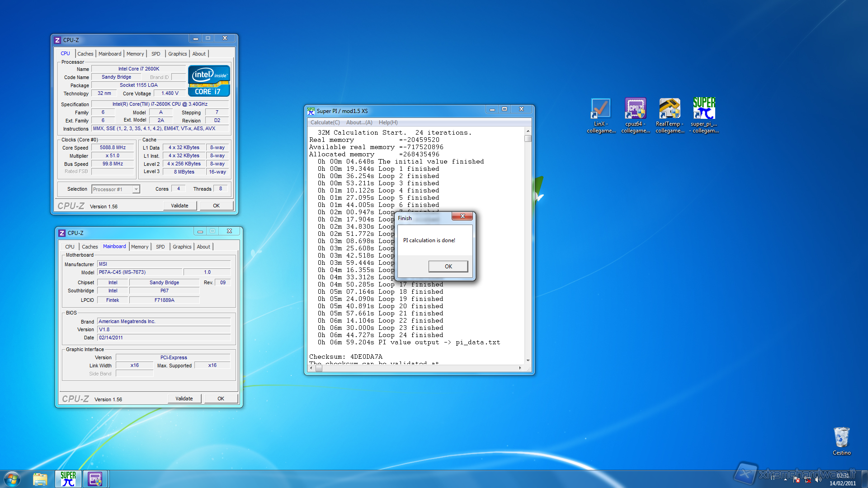This screenshot has width=868, height=488.
Task: Open the Help(H) menu in Super PI
Action: pos(388,122)
